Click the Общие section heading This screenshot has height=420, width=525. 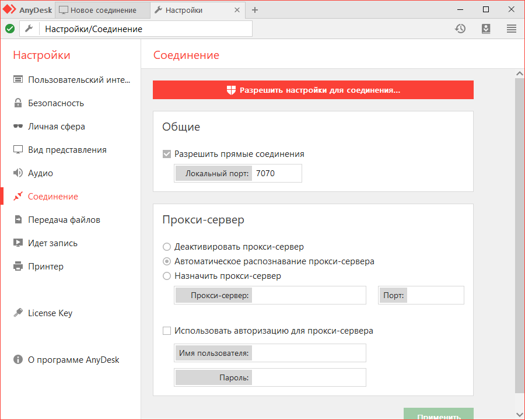tap(181, 127)
